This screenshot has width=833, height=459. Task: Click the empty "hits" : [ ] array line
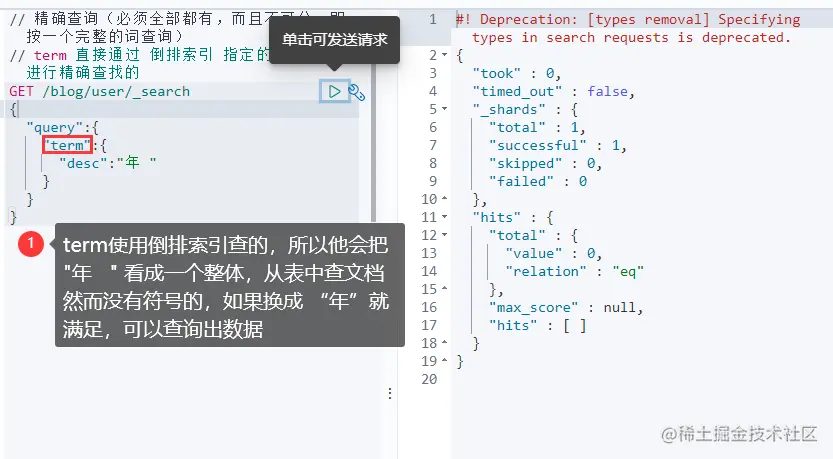538,325
